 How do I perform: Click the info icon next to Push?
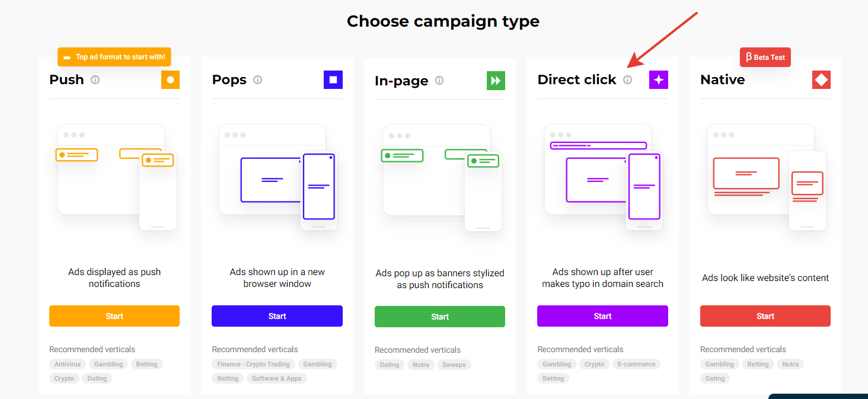[x=95, y=79]
